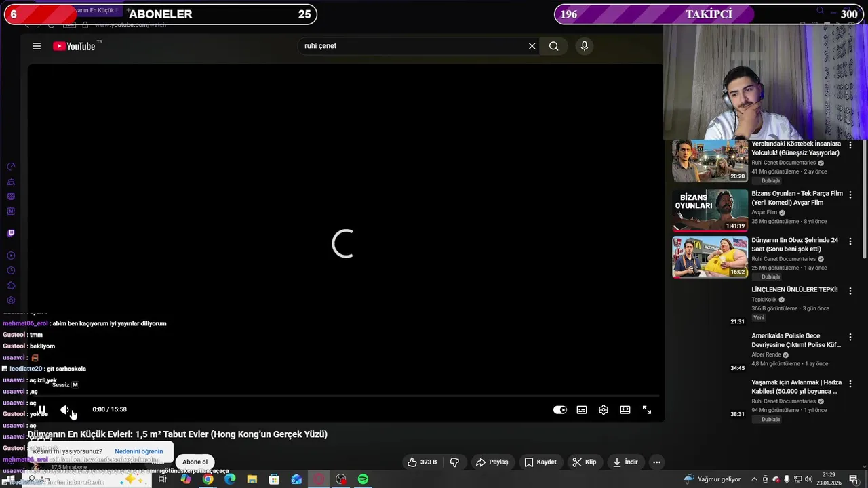This screenshot has width=868, height=488.
Task: Click the Alper Rende channel name
Action: click(x=766, y=355)
